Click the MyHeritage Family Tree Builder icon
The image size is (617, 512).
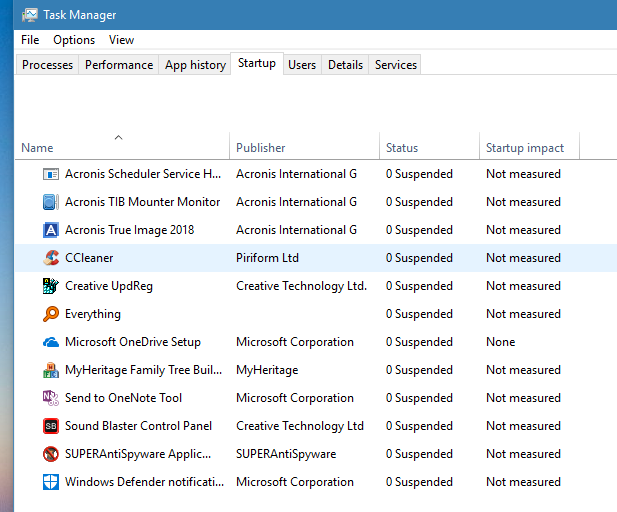(x=51, y=370)
